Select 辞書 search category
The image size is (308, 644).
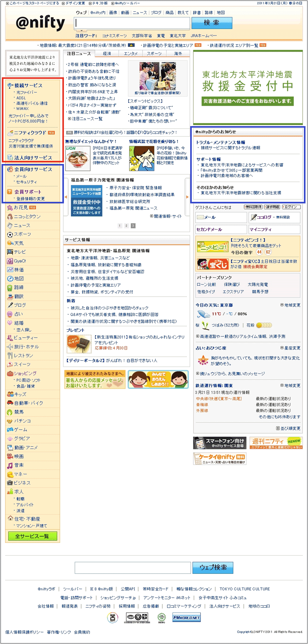click(x=197, y=13)
